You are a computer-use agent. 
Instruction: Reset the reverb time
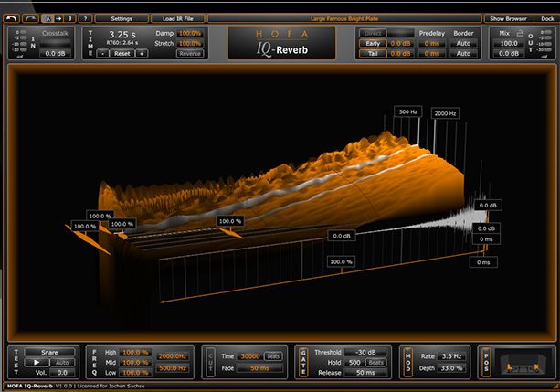(x=122, y=54)
